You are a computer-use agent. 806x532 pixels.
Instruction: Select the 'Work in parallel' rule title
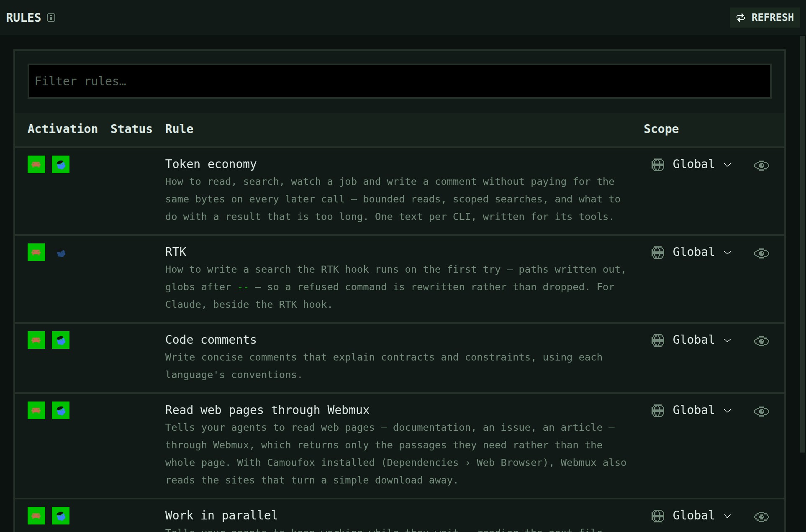[221, 515]
